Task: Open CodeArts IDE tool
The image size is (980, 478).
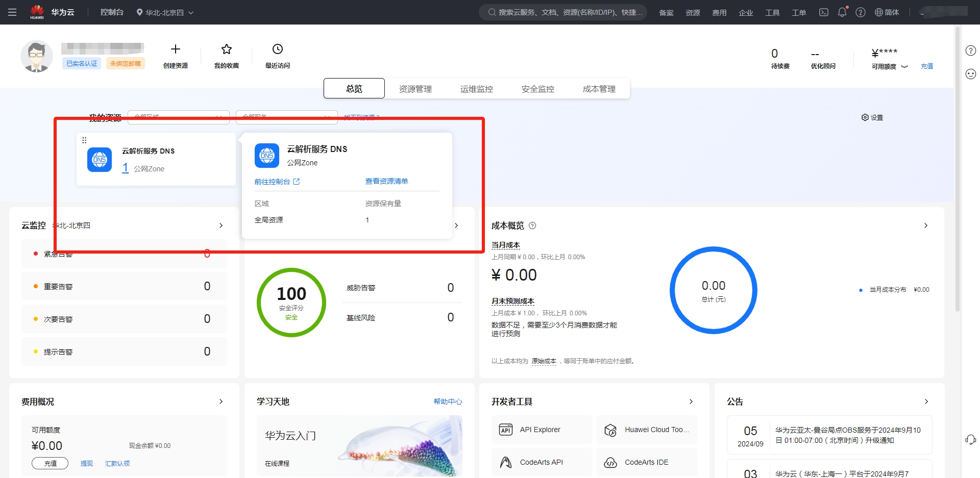Action: (x=647, y=462)
